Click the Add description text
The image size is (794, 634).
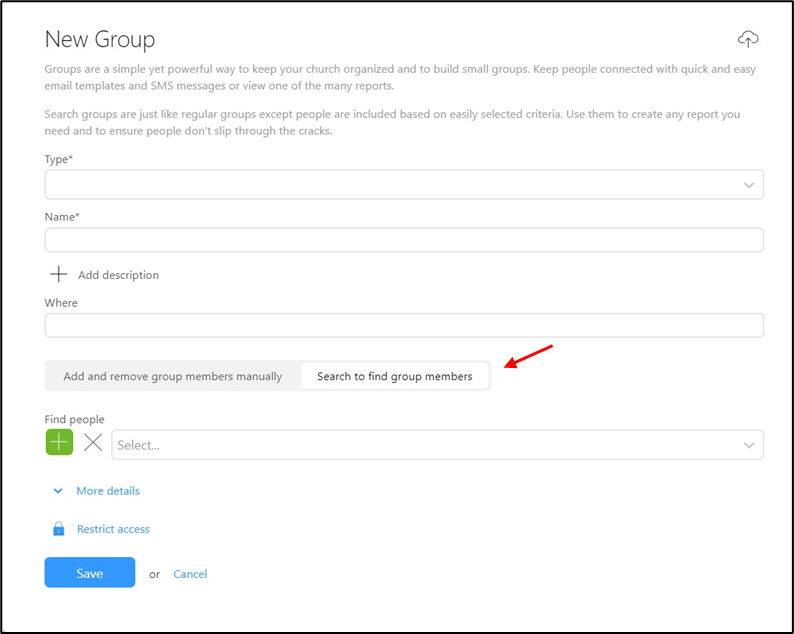[118, 275]
